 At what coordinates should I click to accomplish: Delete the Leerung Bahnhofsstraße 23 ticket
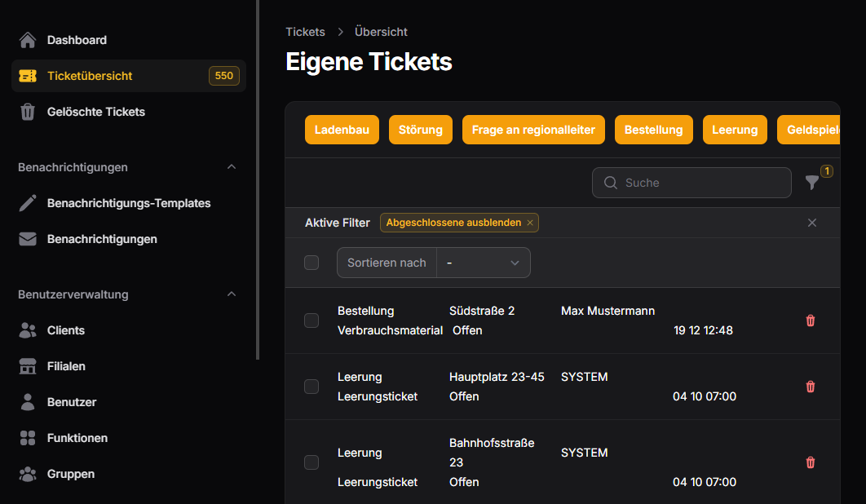(x=811, y=462)
